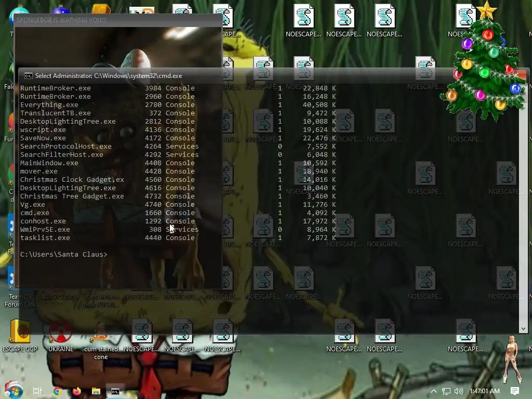Click the WmiPrvSE.exe process name
The height and width of the screenshot is (399, 532).
click(x=45, y=229)
